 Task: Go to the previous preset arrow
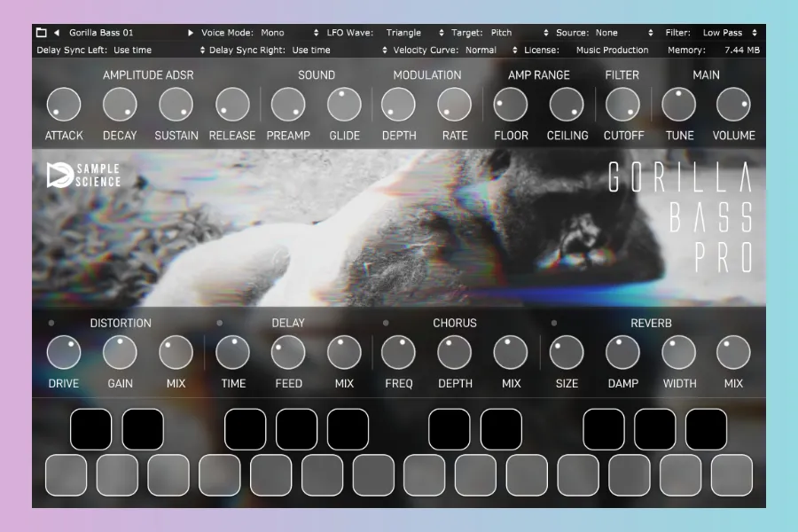tap(57, 33)
